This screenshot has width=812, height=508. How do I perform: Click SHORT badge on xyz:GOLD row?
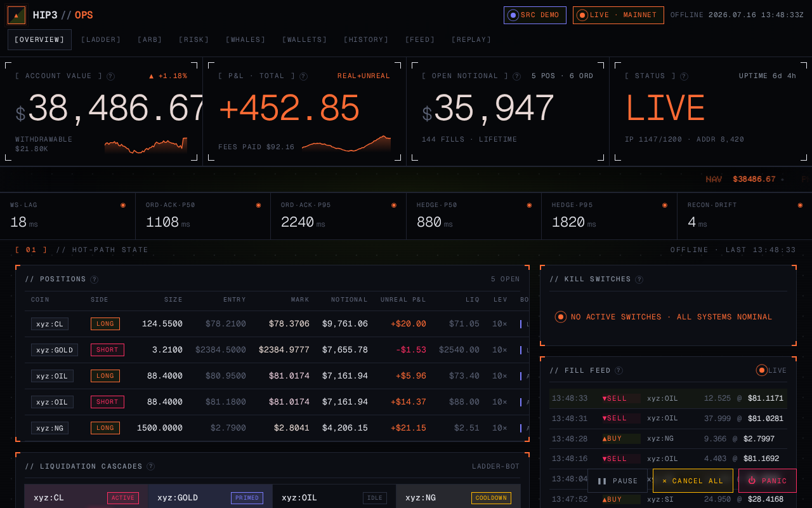click(x=107, y=350)
